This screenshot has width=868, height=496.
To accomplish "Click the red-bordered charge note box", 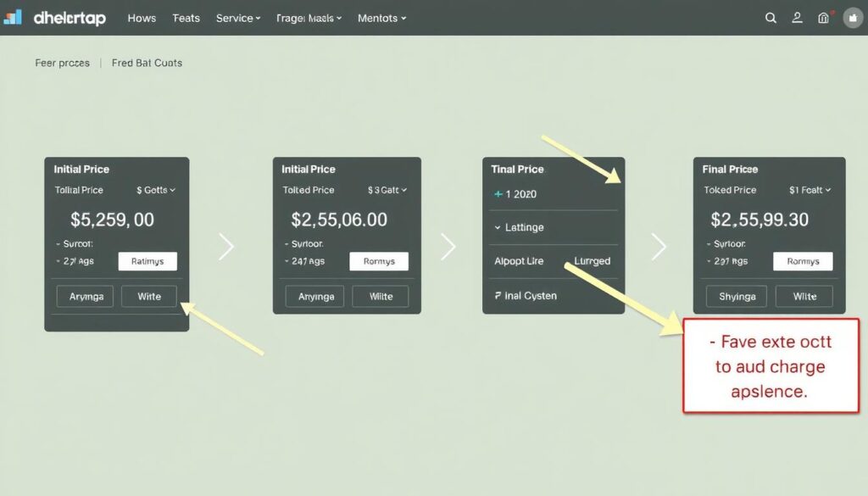I will click(771, 366).
